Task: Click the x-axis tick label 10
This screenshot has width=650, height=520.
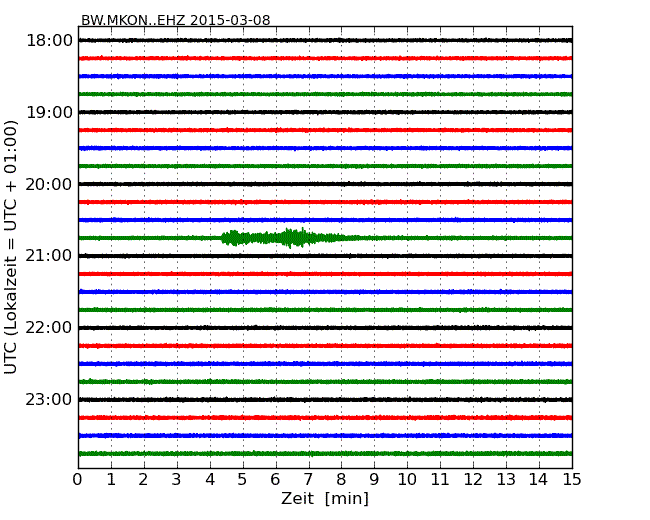Action: point(407,480)
